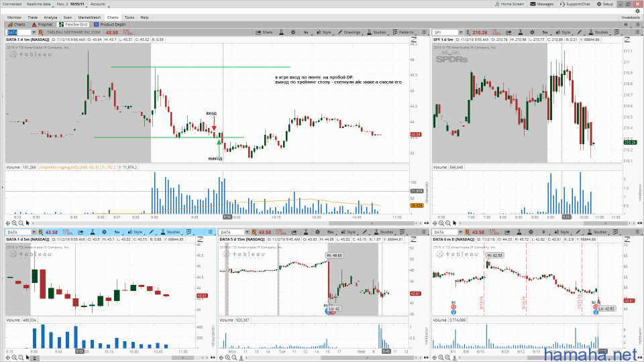Open Patterns menu on top-left chart

pyautogui.click(x=403, y=32)
